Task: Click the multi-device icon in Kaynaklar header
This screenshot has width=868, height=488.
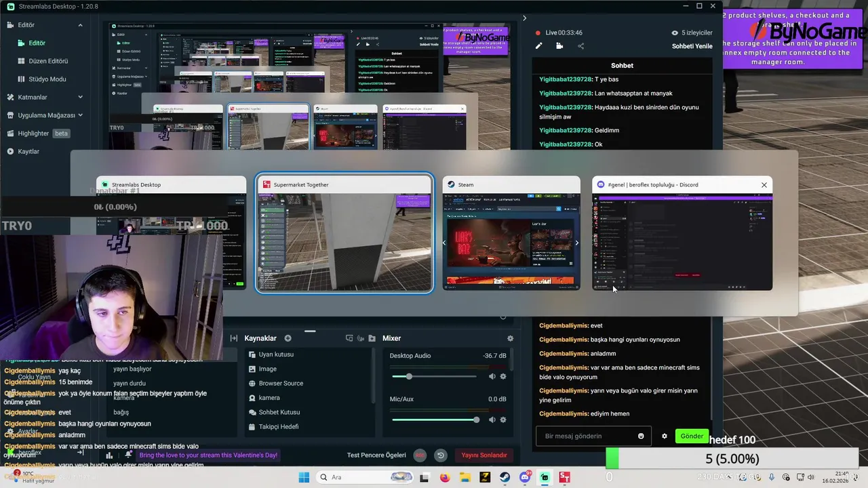Action: (x=349, y=338)
